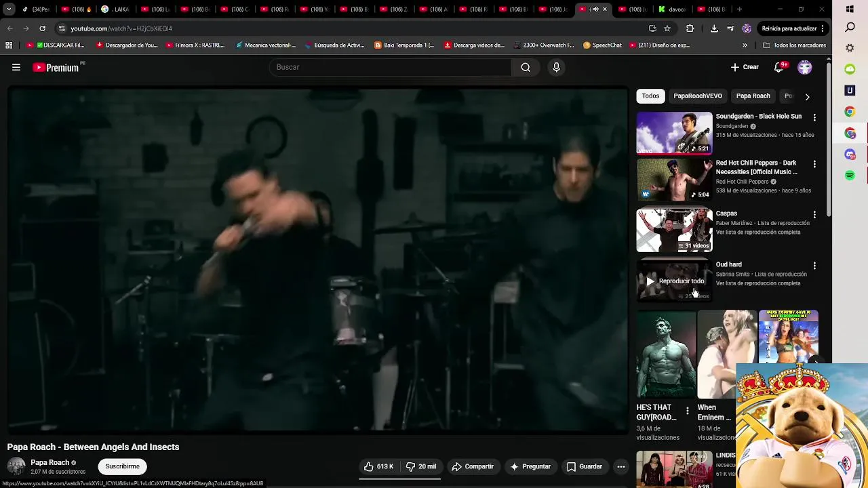Viewport: 868px width, 488px height.
Task: Open options for HE'S THAT GUY short
Action: point(687,411)
